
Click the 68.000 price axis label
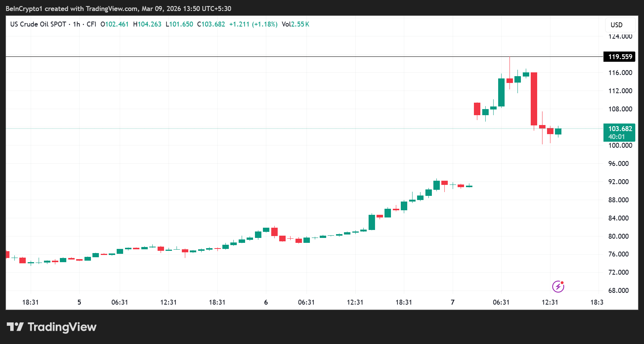click(x=619, y=291)
